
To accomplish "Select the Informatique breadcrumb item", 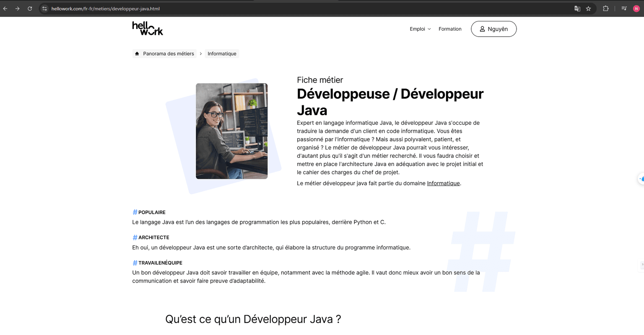I will [x=222, y=54].
